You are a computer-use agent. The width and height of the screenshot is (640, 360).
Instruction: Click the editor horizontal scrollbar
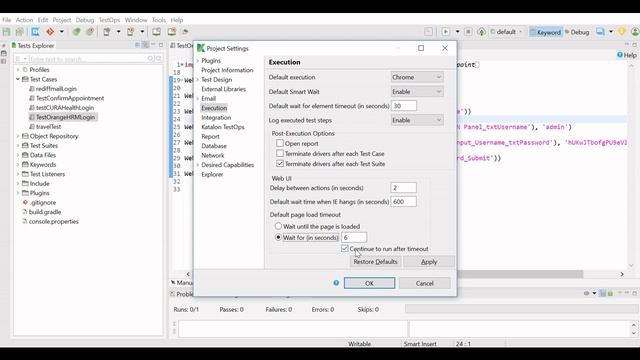520,274
